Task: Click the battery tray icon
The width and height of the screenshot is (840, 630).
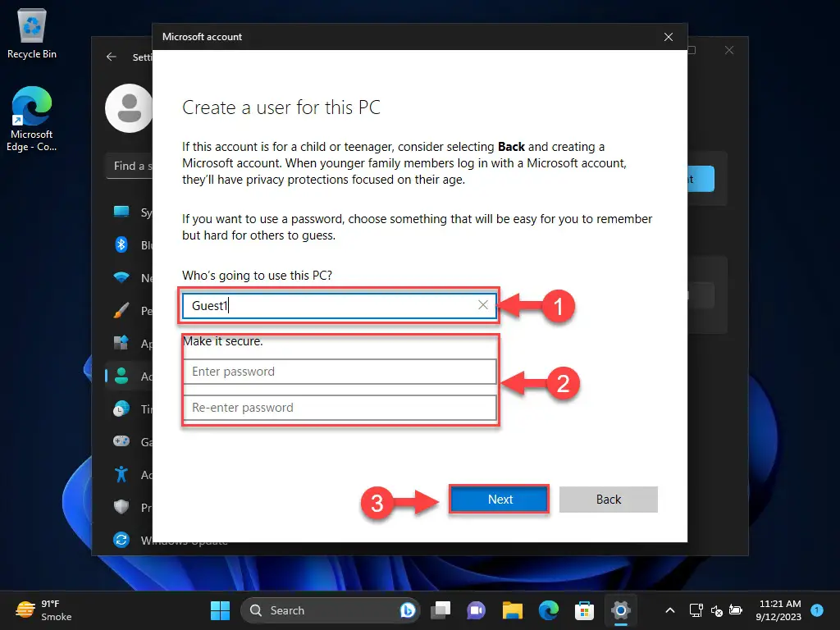Action: coord(736,610)
